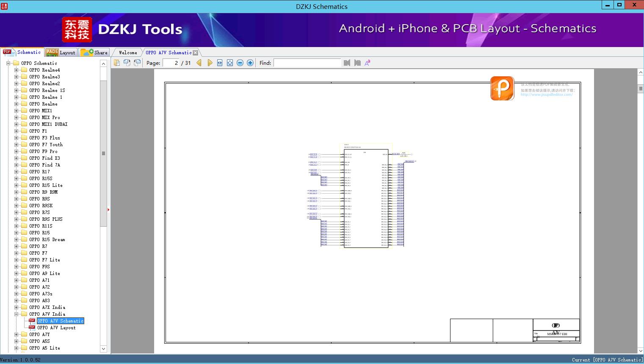Go to the next page arrow
The width and height of the screenshot is (644, 364).
[210, 63]
